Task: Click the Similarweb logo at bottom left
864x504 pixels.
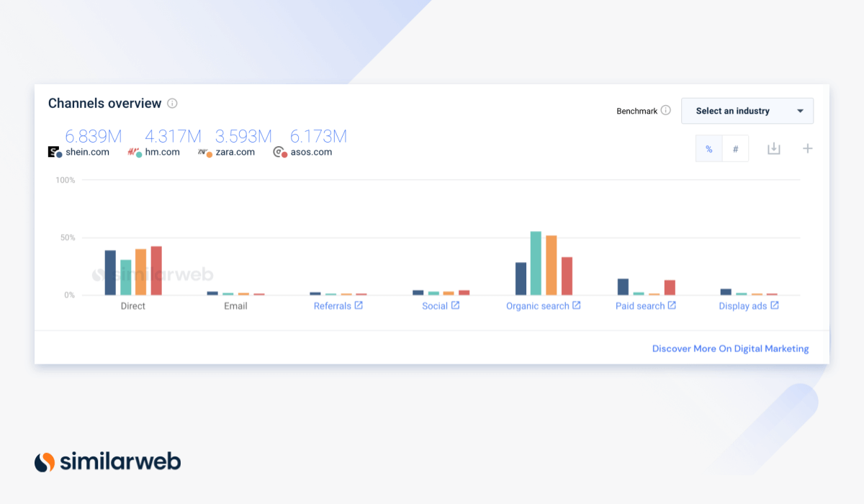Action: tap(108, 462)
